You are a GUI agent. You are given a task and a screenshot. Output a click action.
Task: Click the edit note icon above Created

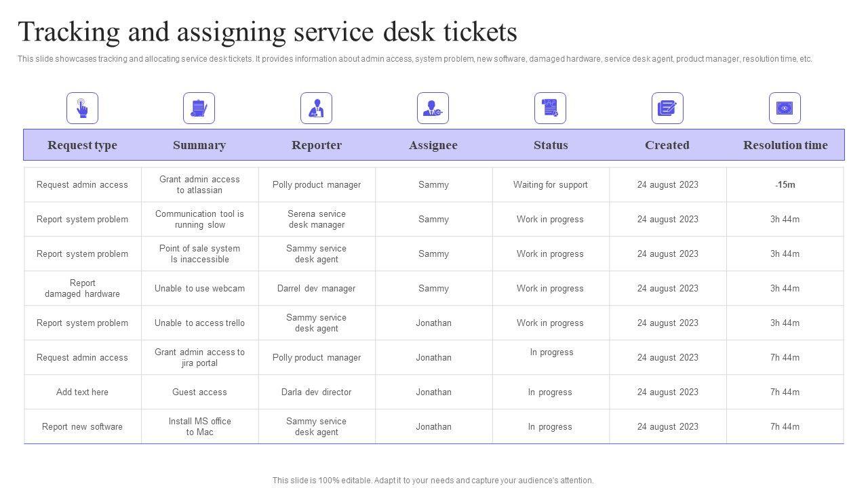click(667, 108)
